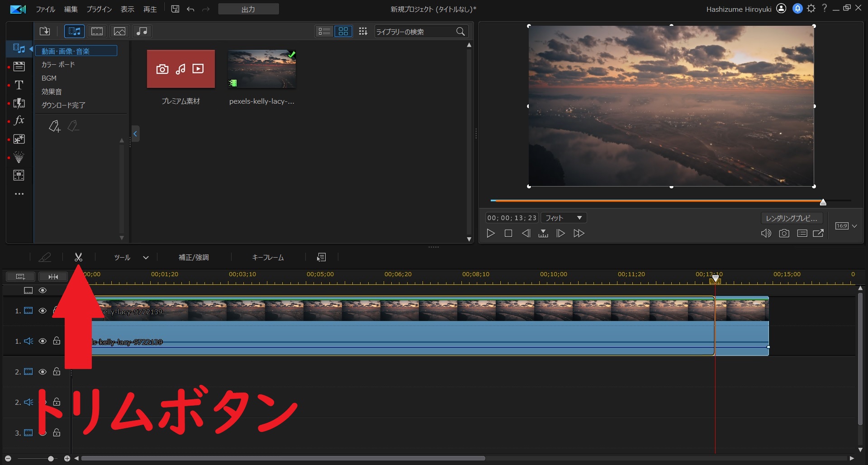Open the Effects room (fx icon)
The width and height of the screenshot is (868, 465).
click(19, 120)
